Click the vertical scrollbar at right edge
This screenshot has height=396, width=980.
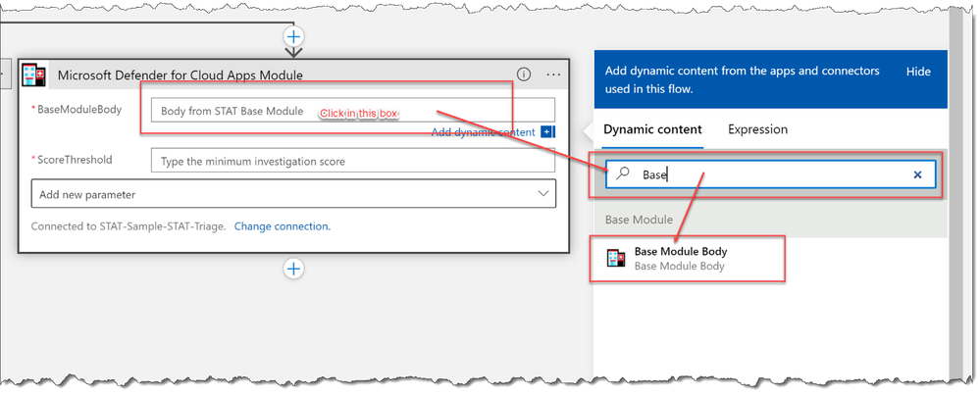(955, 194)
